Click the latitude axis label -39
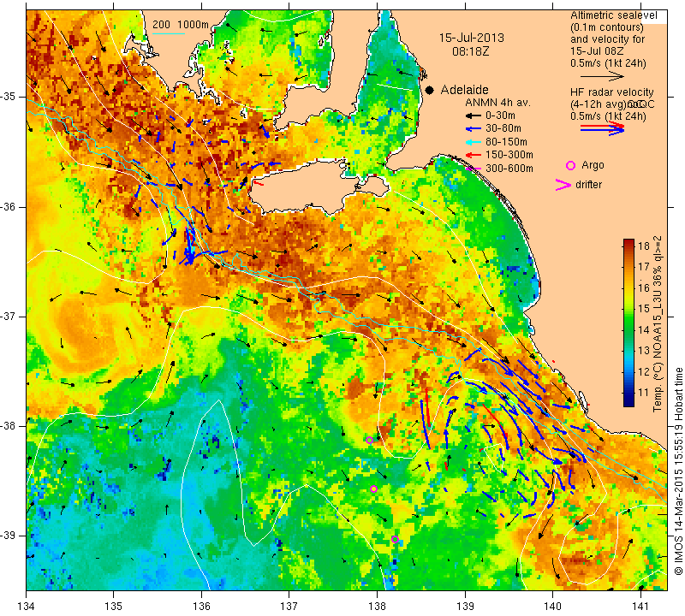The height and width of the screenshot is (616, 685). (x=9, y=536)
